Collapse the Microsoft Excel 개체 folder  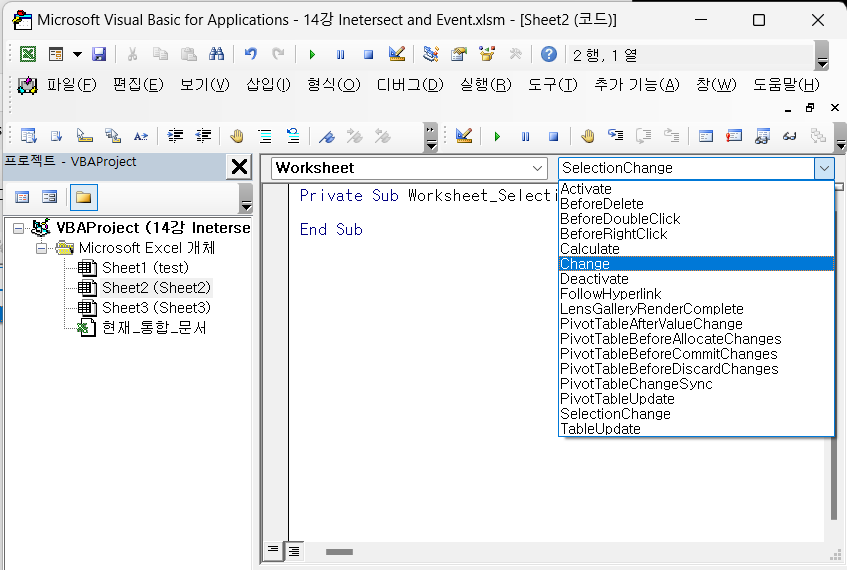pos(42,249)
